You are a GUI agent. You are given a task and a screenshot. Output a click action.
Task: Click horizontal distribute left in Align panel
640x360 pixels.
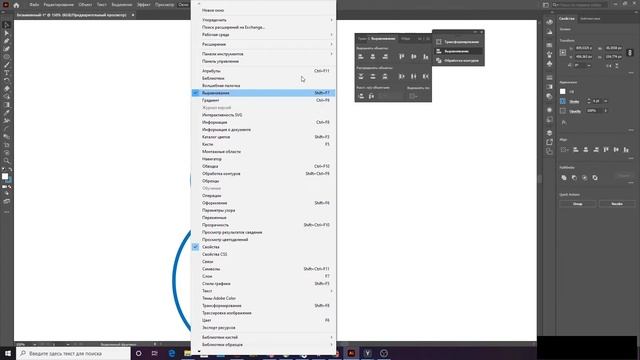point(402,76)
